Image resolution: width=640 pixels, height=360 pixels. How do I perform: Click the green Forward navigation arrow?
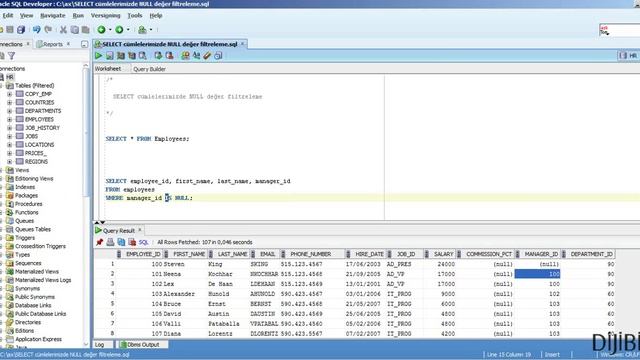tap(119, 29)
